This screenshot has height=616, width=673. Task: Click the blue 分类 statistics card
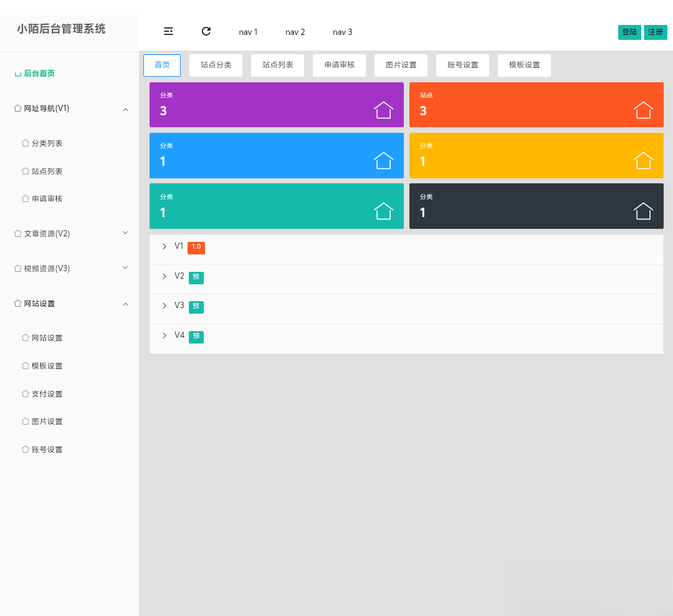coord(276,155)
